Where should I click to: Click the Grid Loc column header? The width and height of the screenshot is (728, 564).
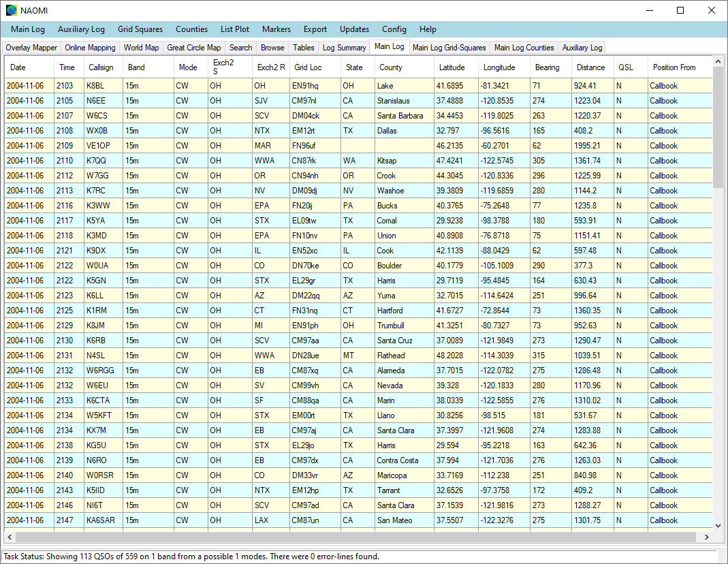click(x=315, y=67)
